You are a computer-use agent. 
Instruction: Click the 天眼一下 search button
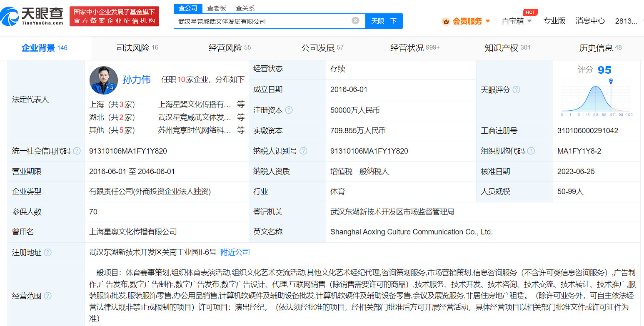point(384,21)
